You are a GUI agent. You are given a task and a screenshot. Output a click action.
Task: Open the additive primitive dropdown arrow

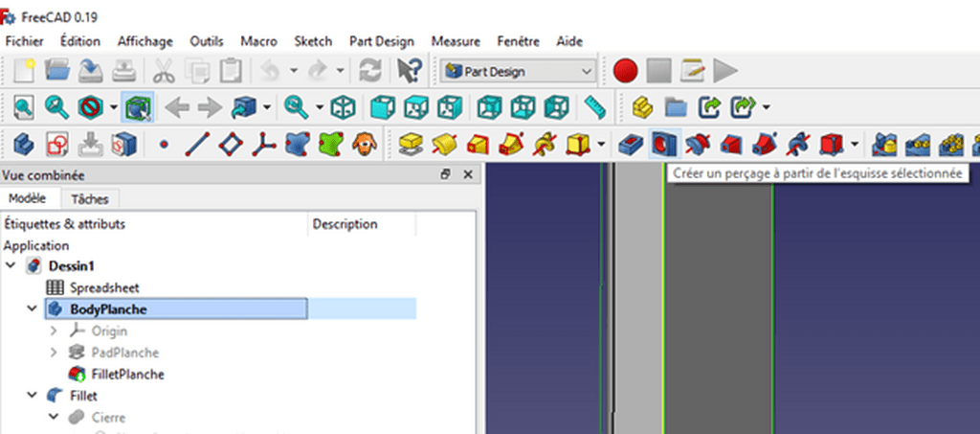click(x=601, y=145)
